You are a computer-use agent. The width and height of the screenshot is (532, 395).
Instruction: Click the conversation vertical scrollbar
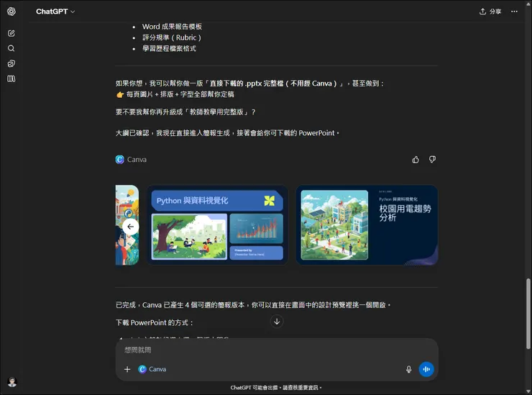pyautogui.click(x=528, y=313)
